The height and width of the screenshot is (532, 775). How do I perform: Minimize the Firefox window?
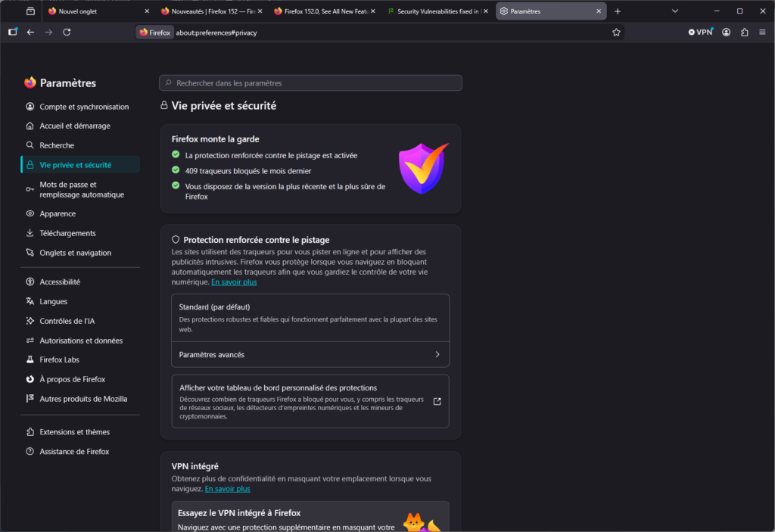tap(716, 11)
